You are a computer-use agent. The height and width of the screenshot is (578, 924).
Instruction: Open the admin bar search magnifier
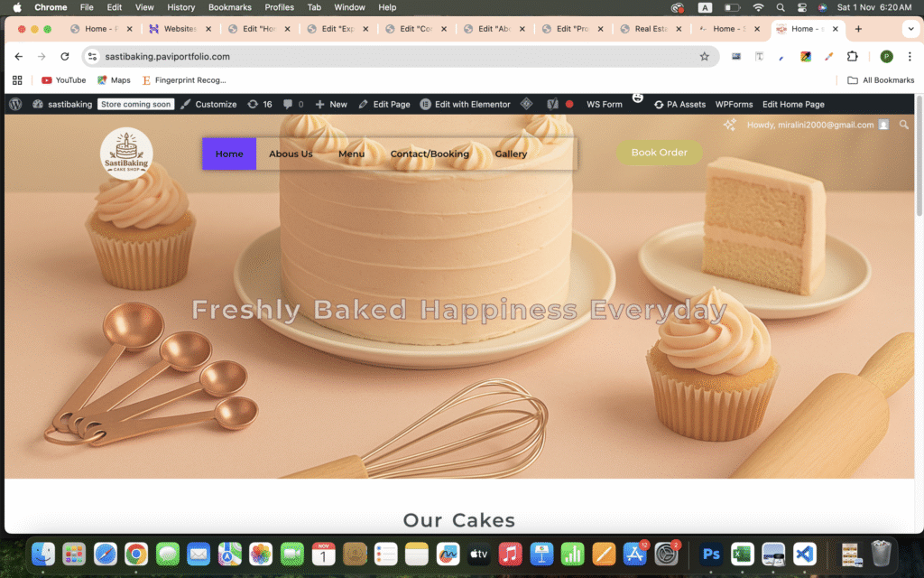pyautogui.click(x=904, y=125)
